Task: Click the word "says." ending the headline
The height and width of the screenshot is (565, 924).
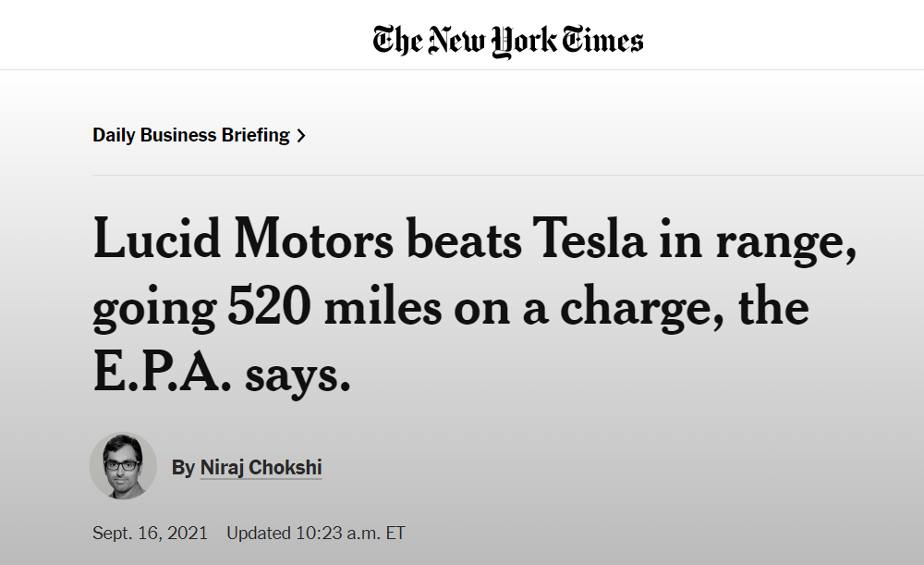Action: [298, 375]
